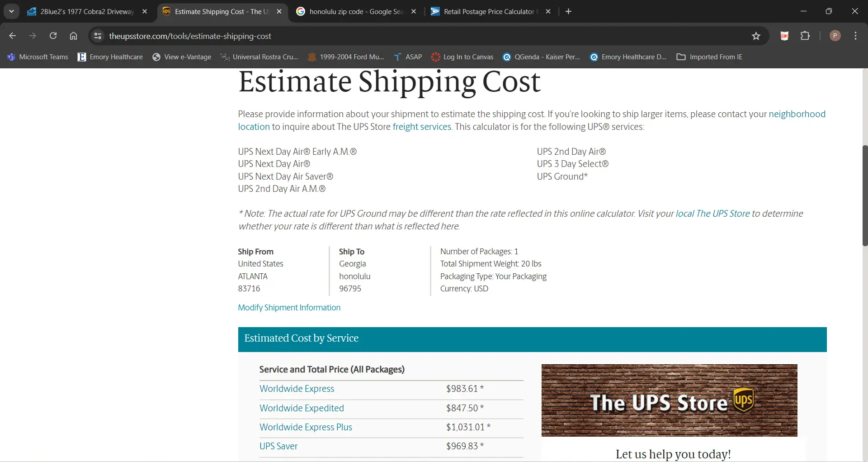The width and height of the screenshot is (868, 462).
Task: Open the ASAP bookmark
Action: pyautogui.click(x=408, y=57)
